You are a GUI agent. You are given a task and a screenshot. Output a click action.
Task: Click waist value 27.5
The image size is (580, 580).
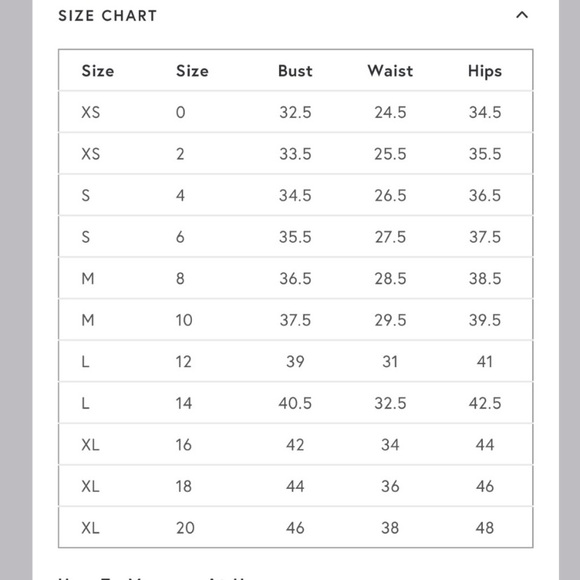click(390, 237)
